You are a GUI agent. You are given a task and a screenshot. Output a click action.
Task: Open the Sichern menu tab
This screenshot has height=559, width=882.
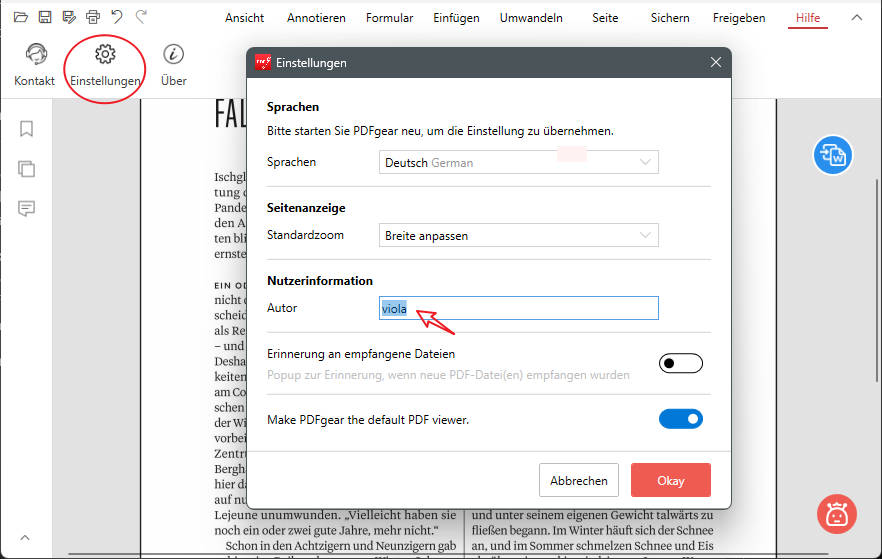[x=670, y=18]
